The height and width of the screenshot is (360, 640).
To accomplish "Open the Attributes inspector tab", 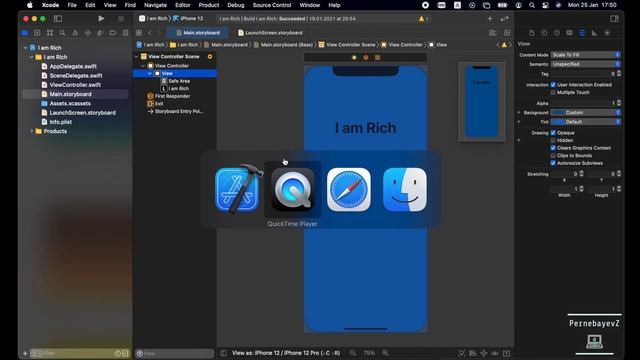I will point(582,33).
